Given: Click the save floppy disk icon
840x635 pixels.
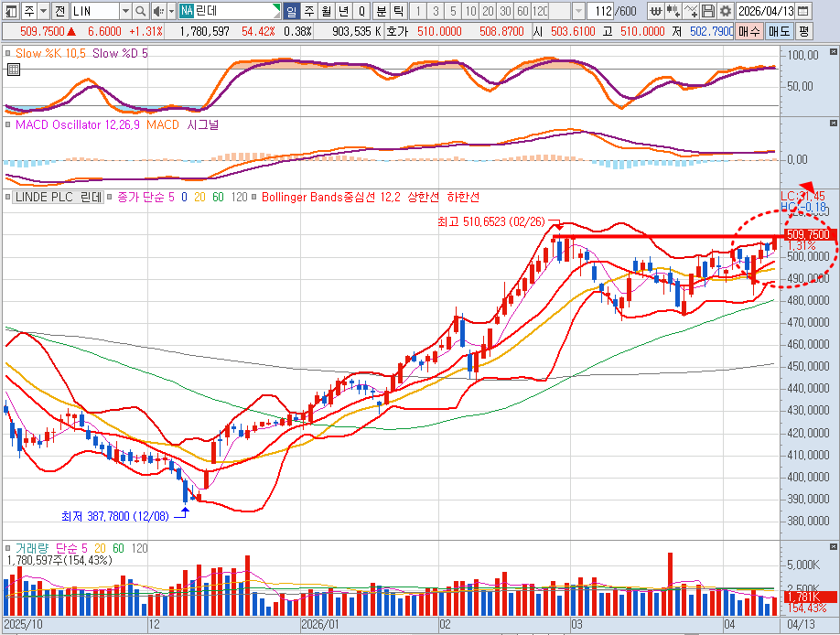Looking at the screenshot, I should [x=707, y=11].
